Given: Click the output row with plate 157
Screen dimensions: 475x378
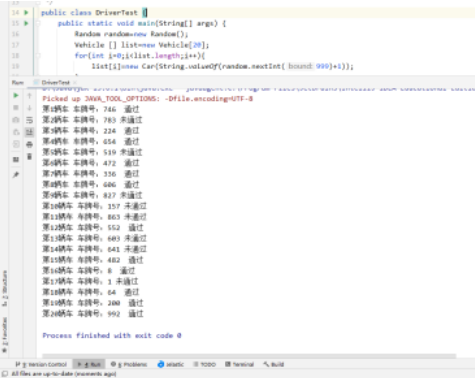Looking at the screenshot, I should [x=94, y=206].
